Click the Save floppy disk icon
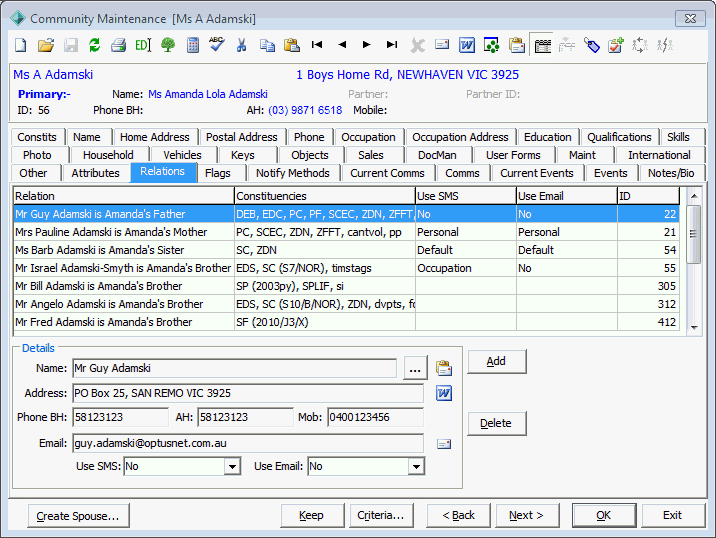This screenshot has height=538, width=716. point(70,45)
